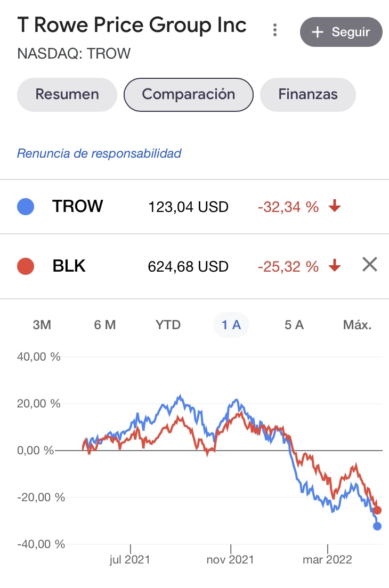This screenshot has height=588, width=389.
Task: Click the BLK red down arrow
Action: (x=334, y=266)
